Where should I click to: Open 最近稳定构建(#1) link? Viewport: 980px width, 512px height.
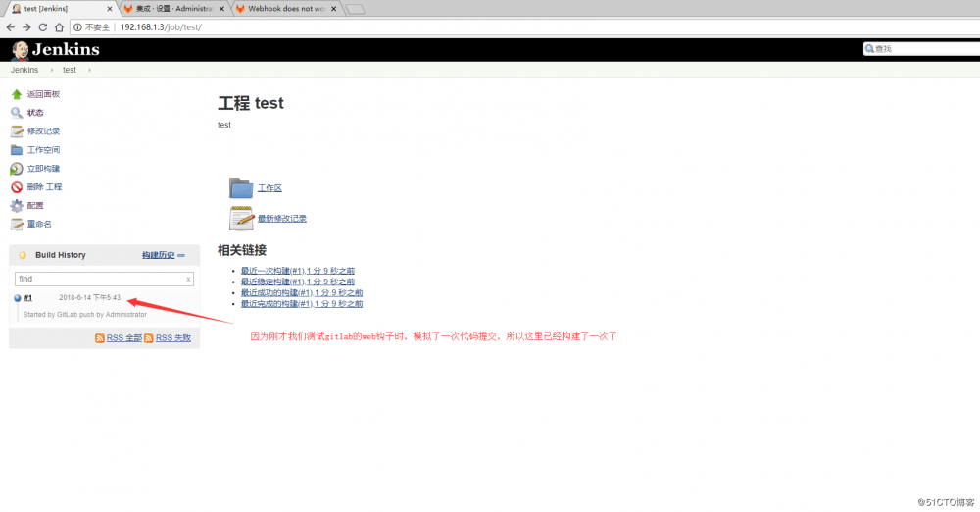tap(298, 282)
